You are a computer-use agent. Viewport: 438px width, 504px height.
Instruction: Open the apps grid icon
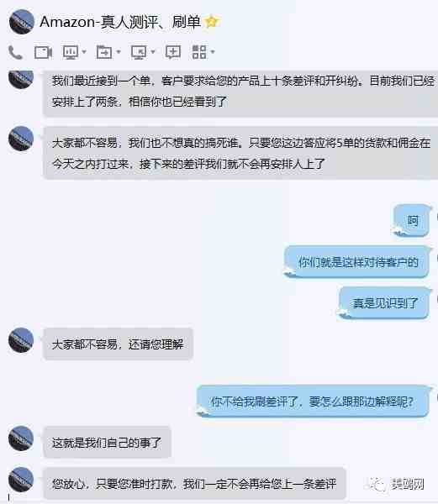click(199, 52)
